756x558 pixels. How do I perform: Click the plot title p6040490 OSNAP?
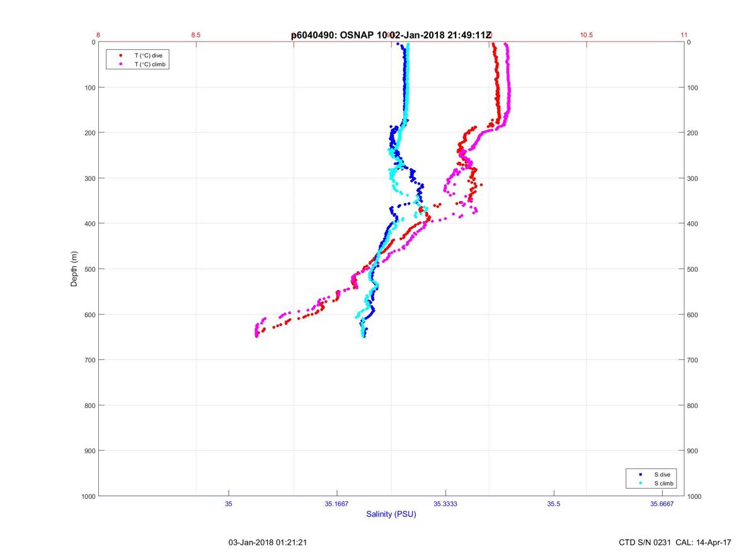391,35
